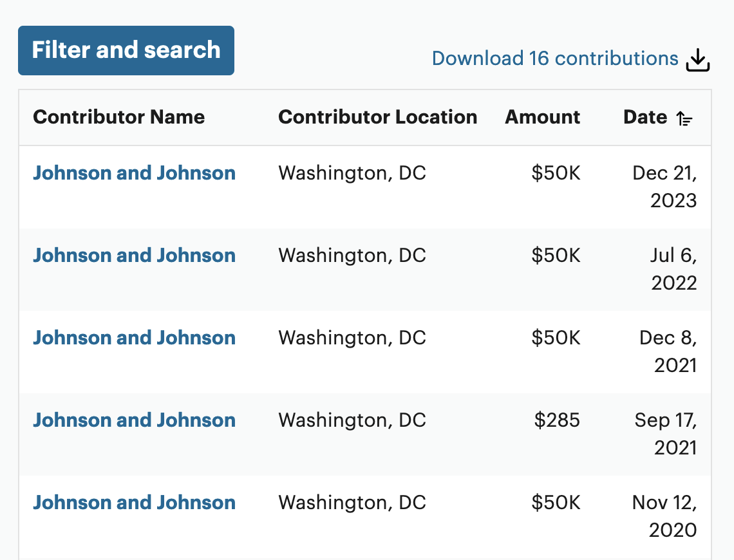Click the Nov 12, 2020 date cell

pos(665,516)
